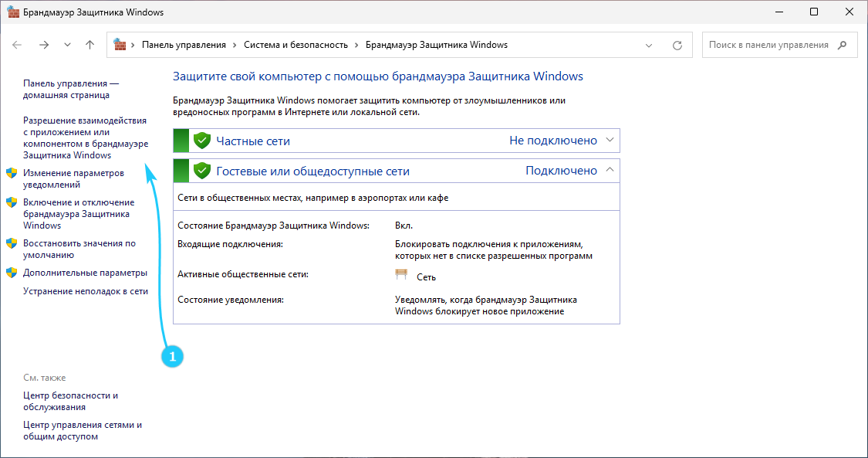868x458 pixels.
Task: Click 'Сети в общественных местах' description text
Action: 313,198
